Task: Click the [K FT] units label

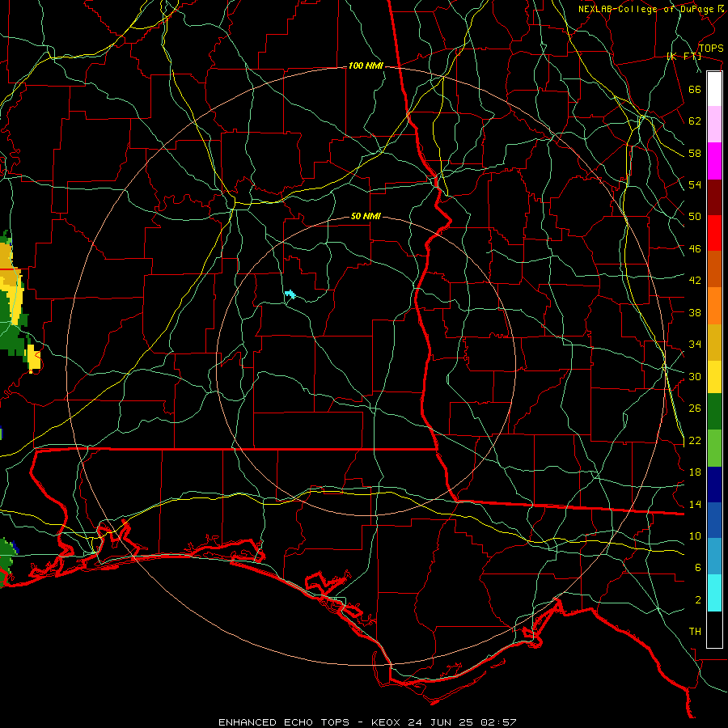Action: click(x=684, y=56)
